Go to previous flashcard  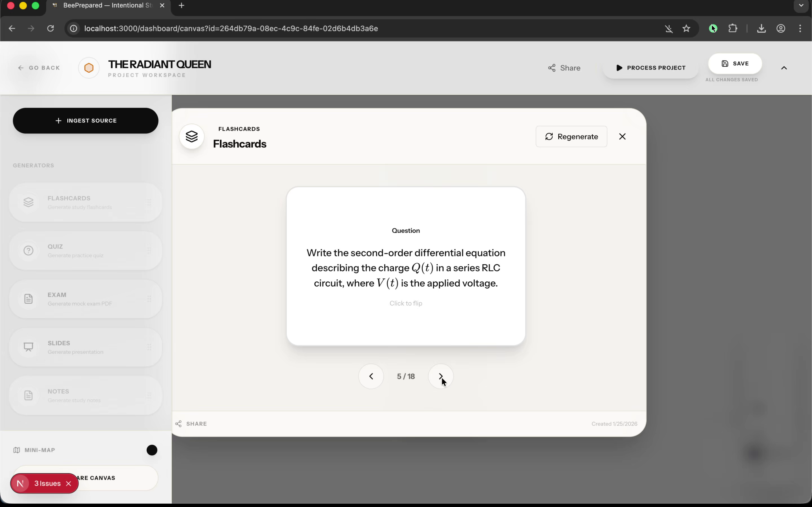[x=371, y=376]
